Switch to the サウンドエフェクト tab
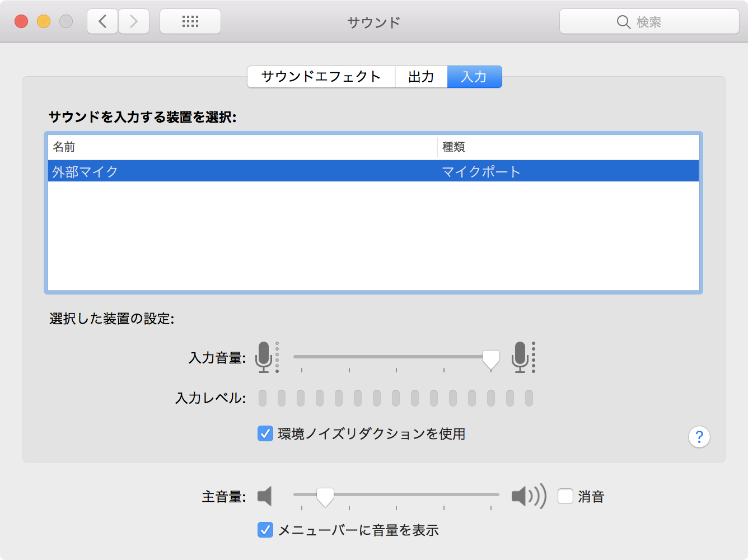This screenshot has width=748, height=560. click(x=321, y=77)
